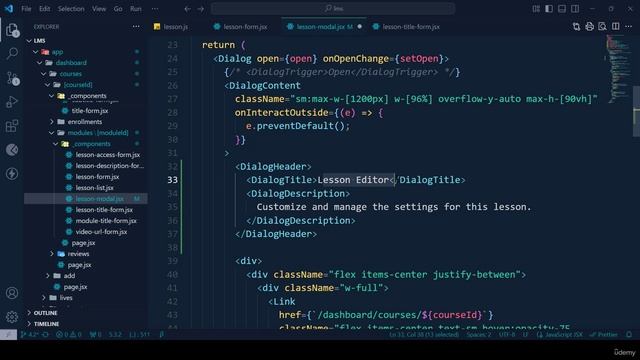Open the Extensions view

pos(12,126)
